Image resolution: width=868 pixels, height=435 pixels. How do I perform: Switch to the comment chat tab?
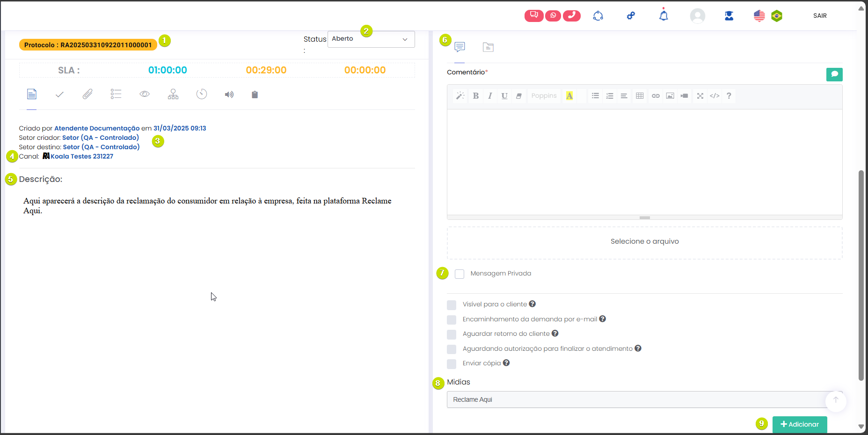(x=460, y=47)
